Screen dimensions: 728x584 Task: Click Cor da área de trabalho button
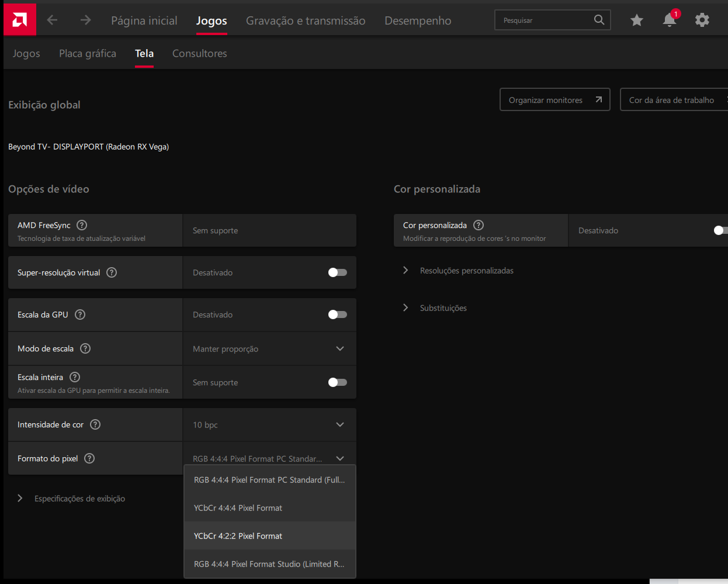[674, 99]
